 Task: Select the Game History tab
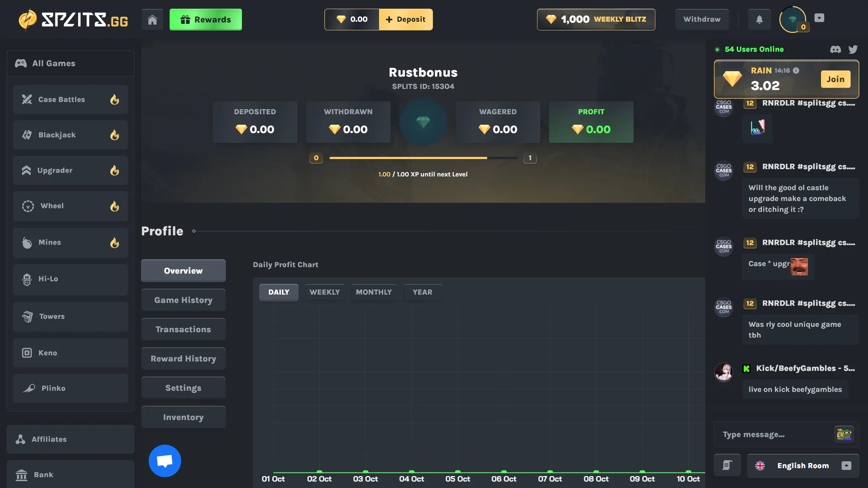pos(183,300)
